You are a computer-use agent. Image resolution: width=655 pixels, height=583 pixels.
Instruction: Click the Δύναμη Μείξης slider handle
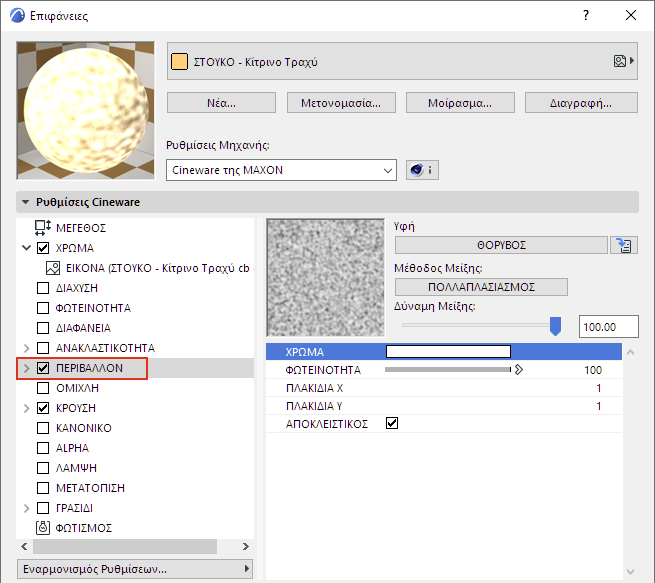click(x=555, y=326)
